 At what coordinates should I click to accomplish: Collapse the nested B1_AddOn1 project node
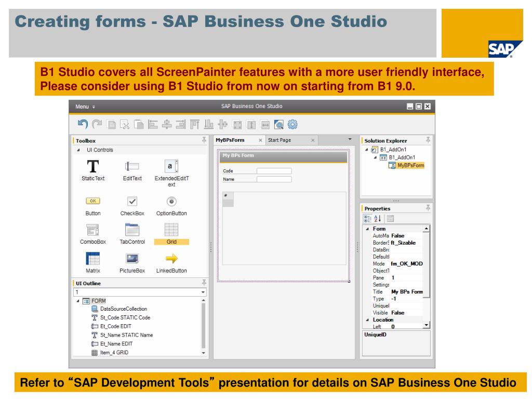[x=375, y=157]
